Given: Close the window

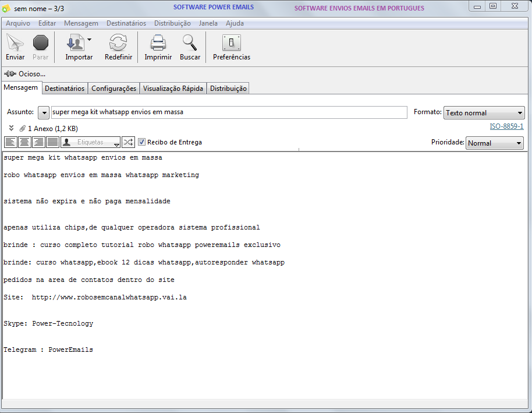Looking at the screenshot, I should [515, 6].
